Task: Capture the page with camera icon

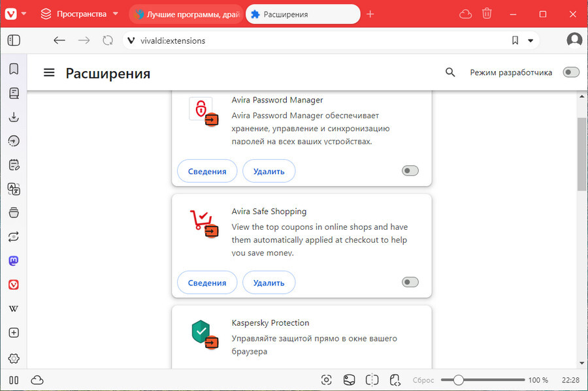Action: (x=326, y=380)
